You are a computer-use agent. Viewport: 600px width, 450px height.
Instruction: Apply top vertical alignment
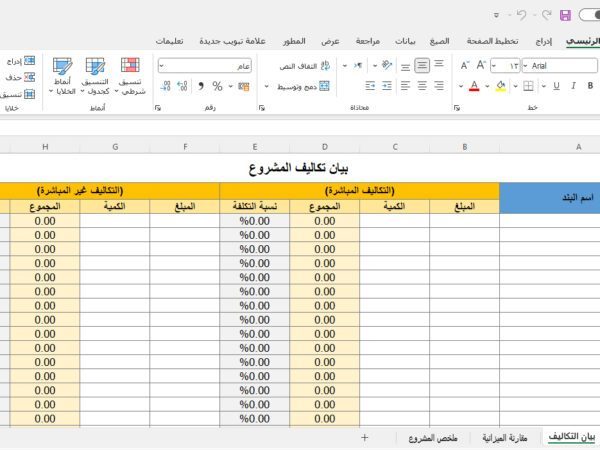[x=439, y=65]
